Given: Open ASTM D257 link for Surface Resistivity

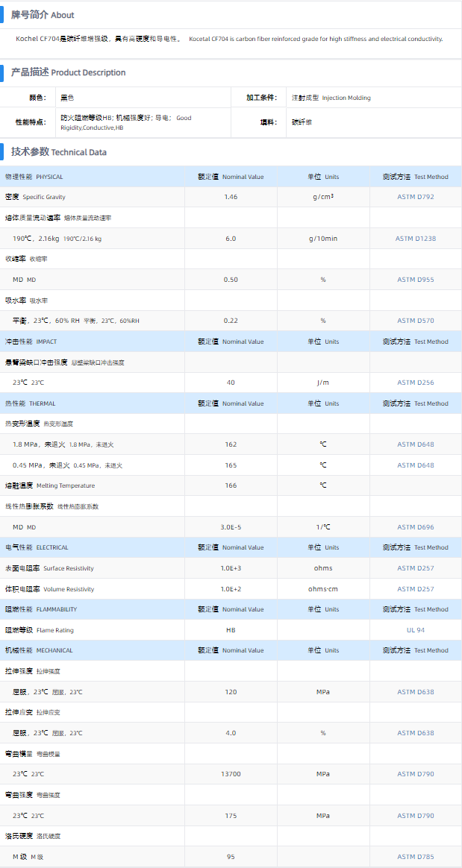Looking at the screenshot, I should click(415, 568).
